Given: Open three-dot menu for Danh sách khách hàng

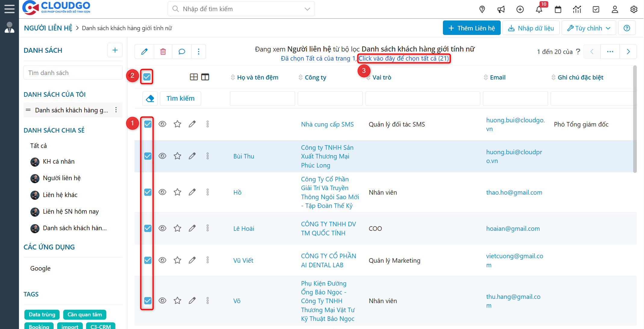Looking at the screenshot, I should click(x=116, y=110).
